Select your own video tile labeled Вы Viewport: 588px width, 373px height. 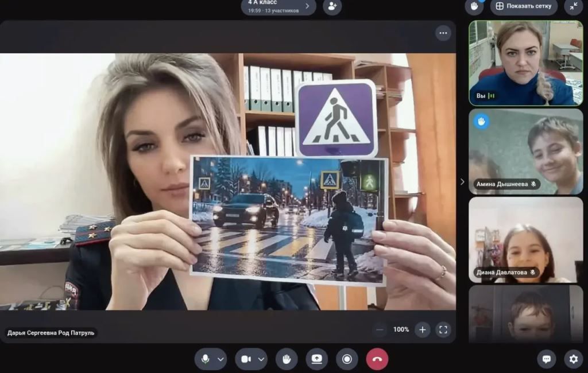point(526,63)
